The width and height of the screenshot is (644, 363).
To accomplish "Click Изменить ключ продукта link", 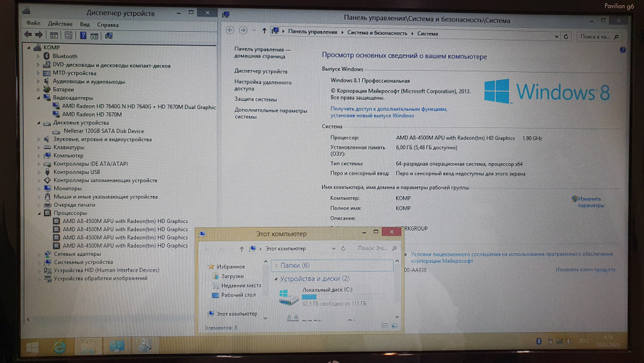I will (x=585, y=270).
